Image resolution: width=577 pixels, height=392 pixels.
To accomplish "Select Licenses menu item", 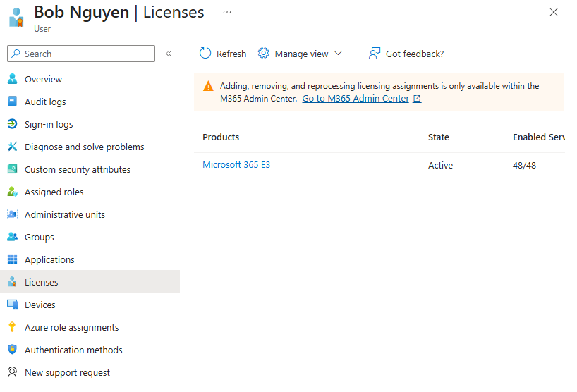I will [90, 282].
